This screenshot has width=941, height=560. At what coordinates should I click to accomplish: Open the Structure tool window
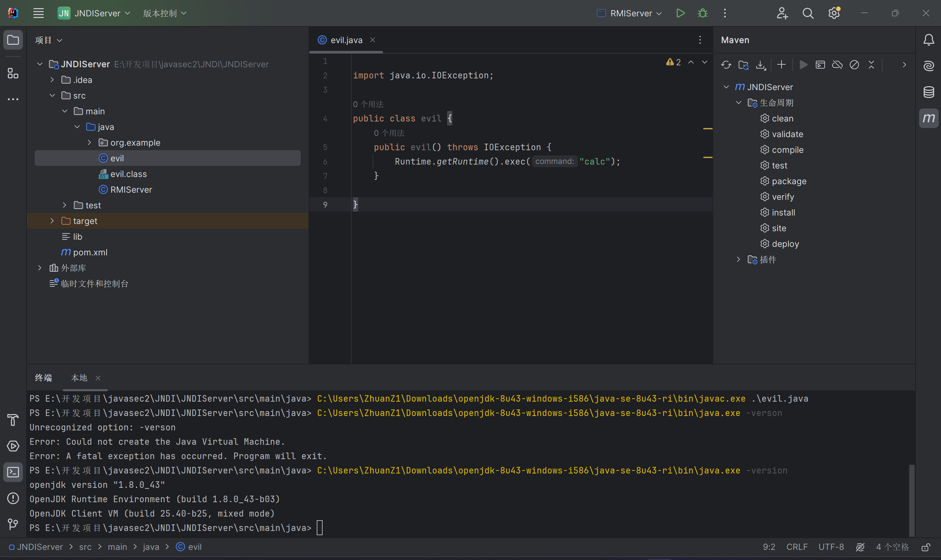(13, 73)
